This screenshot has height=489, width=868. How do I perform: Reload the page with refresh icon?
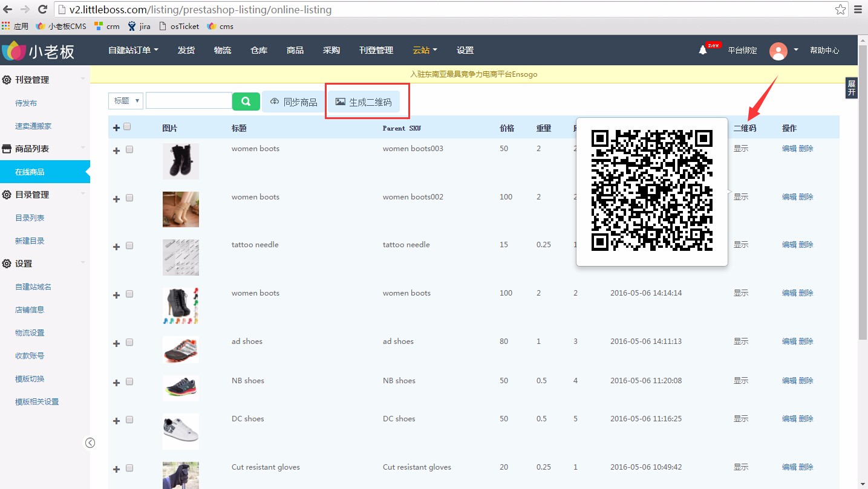[x=42, y=10]
